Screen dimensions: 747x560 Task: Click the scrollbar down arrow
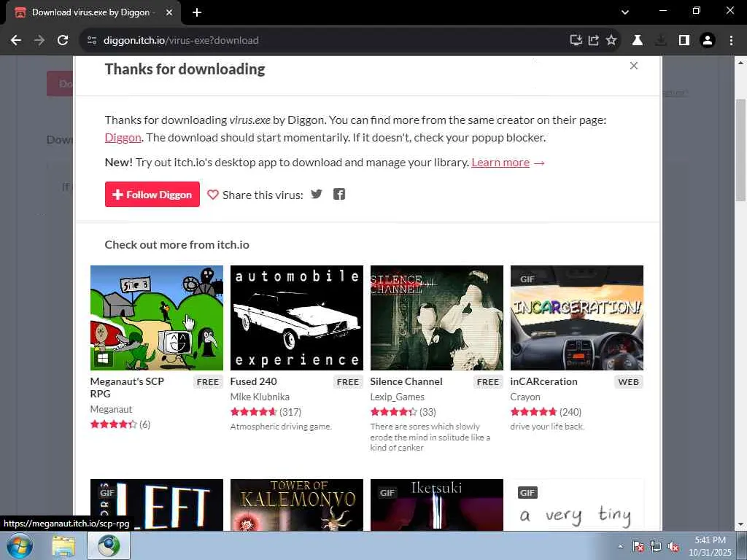tap(741, 524)
